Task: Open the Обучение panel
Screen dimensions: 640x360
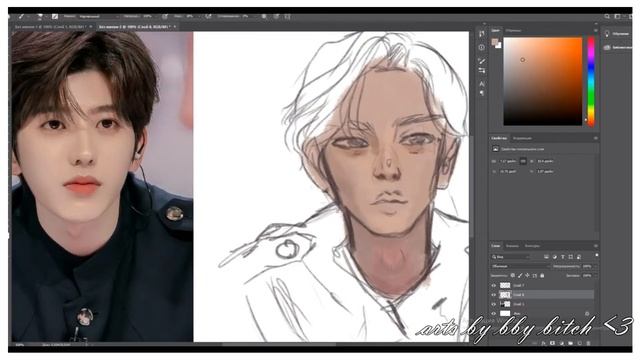Action: [616, 34]
